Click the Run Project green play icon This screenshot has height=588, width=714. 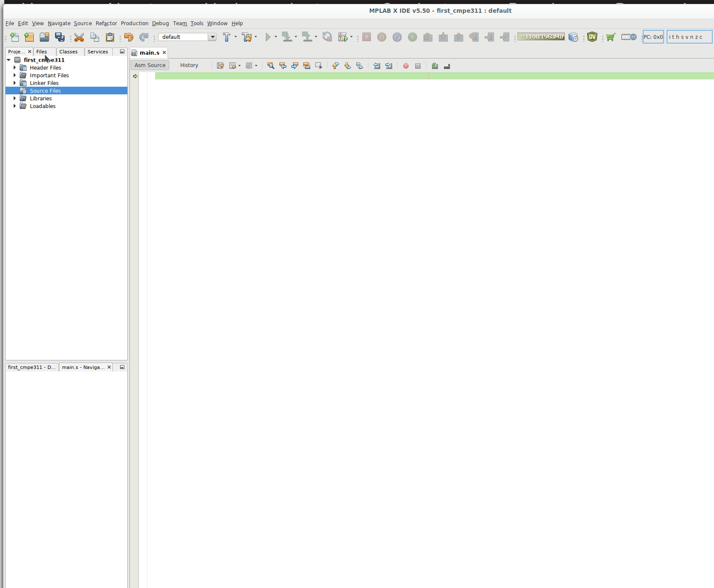268,37
